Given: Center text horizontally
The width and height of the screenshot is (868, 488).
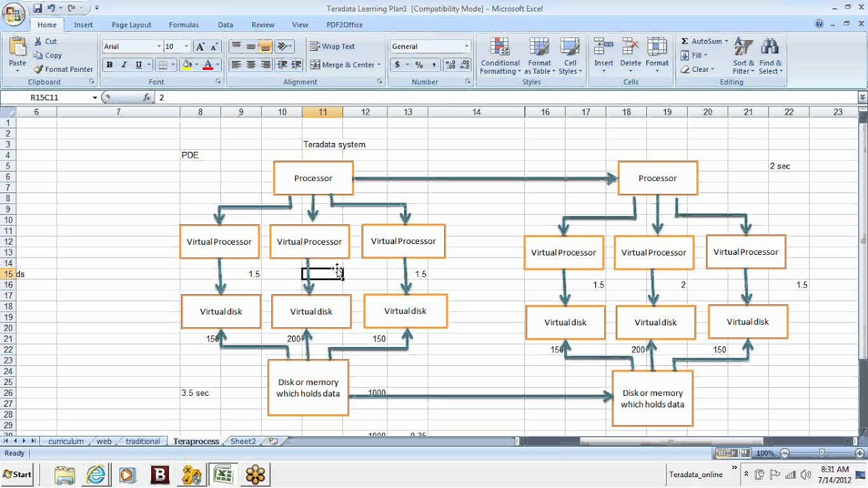Looking at the screenshot, I should [x=251, y=65].
